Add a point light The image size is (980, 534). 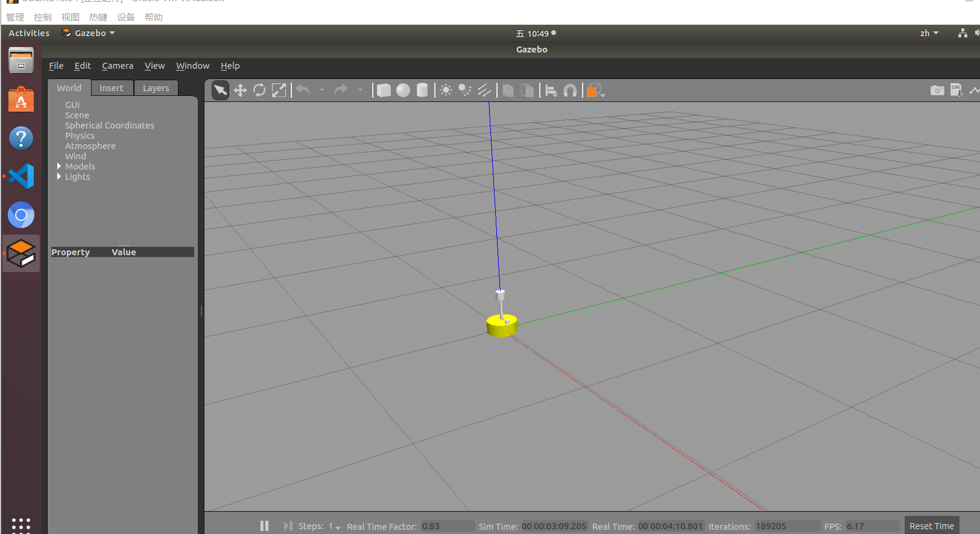[446, 91]
